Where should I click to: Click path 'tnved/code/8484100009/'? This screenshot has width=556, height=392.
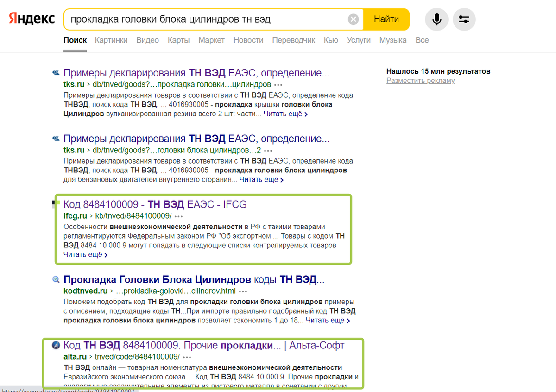coord(137,357)
